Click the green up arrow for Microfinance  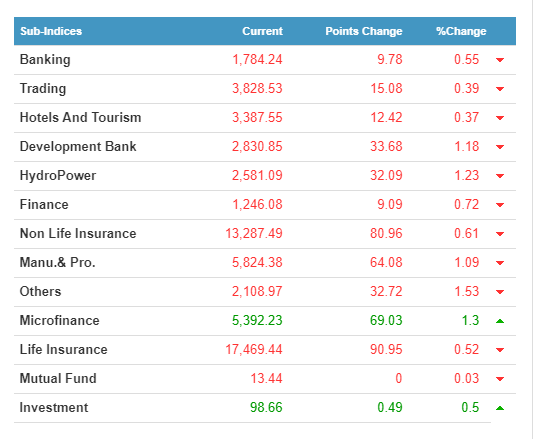pyautogui.click(x=500, y=321)
